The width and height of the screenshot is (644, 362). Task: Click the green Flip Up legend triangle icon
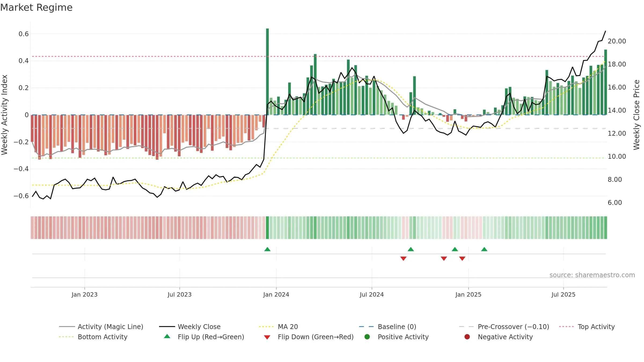coord(167,336)
